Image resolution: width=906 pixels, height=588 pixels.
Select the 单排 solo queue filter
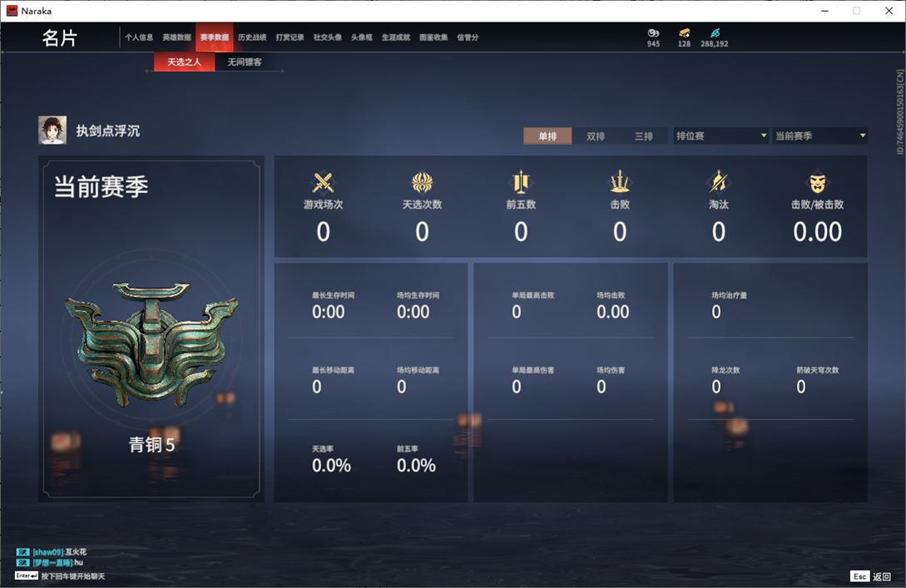547,136
